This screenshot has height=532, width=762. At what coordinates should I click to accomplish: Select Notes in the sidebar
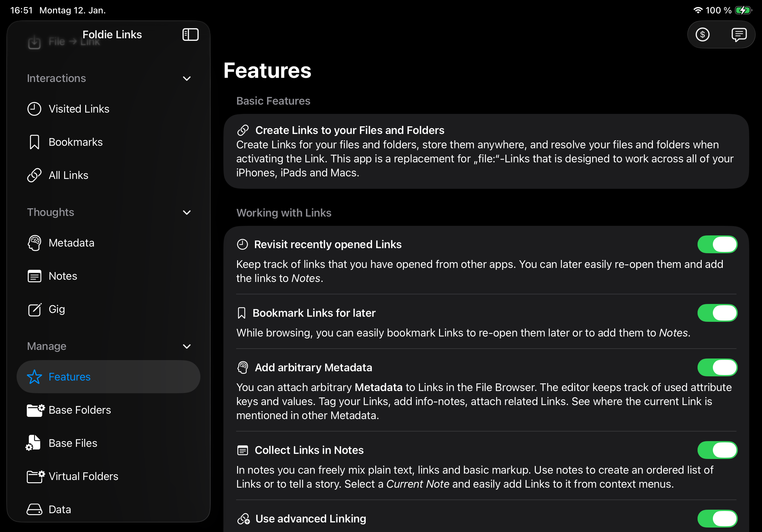pyautogui.click(x=63, y=276)
